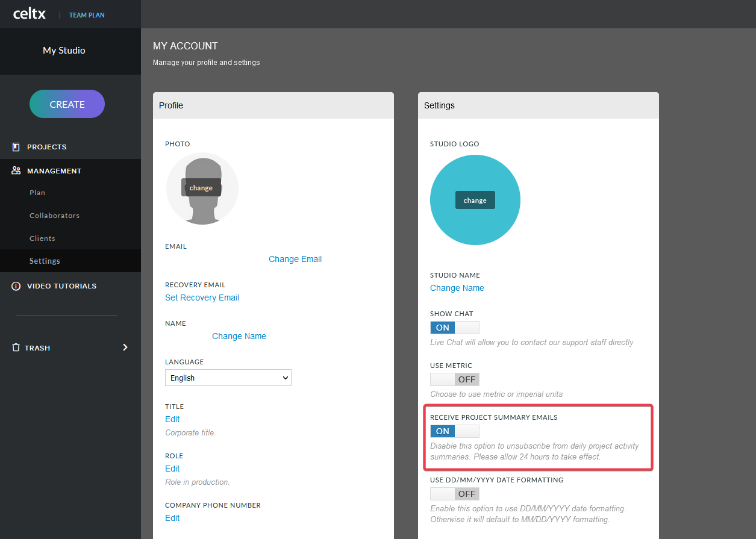
Task: Click 'Choose to use metric or imperial units'
Action: [x=496, y=394]
